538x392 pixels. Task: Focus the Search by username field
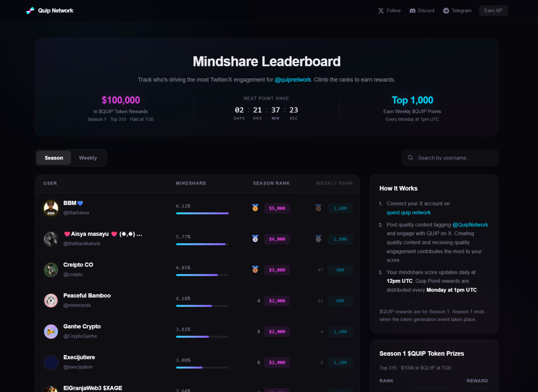coord(450,158)
